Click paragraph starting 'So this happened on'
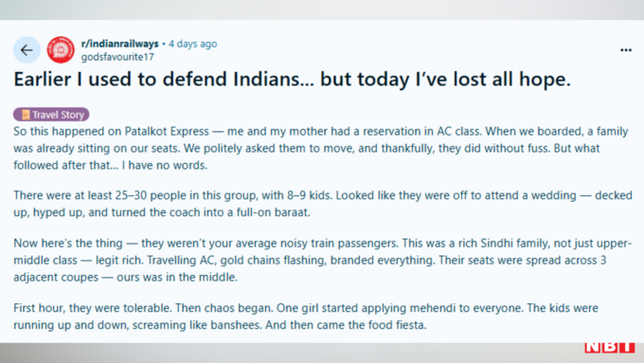Image resolution: width=644 pixels, height=363 pixels. 321,148
